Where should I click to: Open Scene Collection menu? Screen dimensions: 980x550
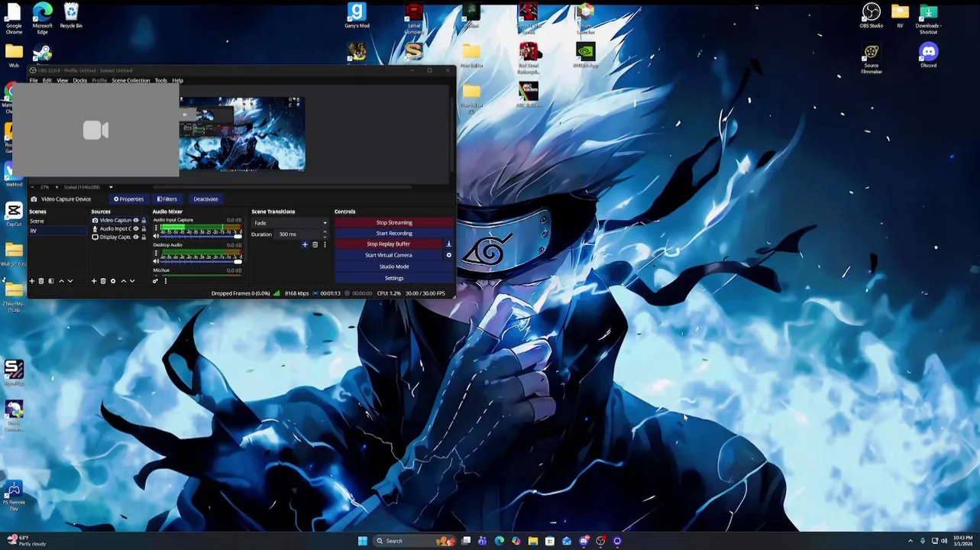click(131, 80)
